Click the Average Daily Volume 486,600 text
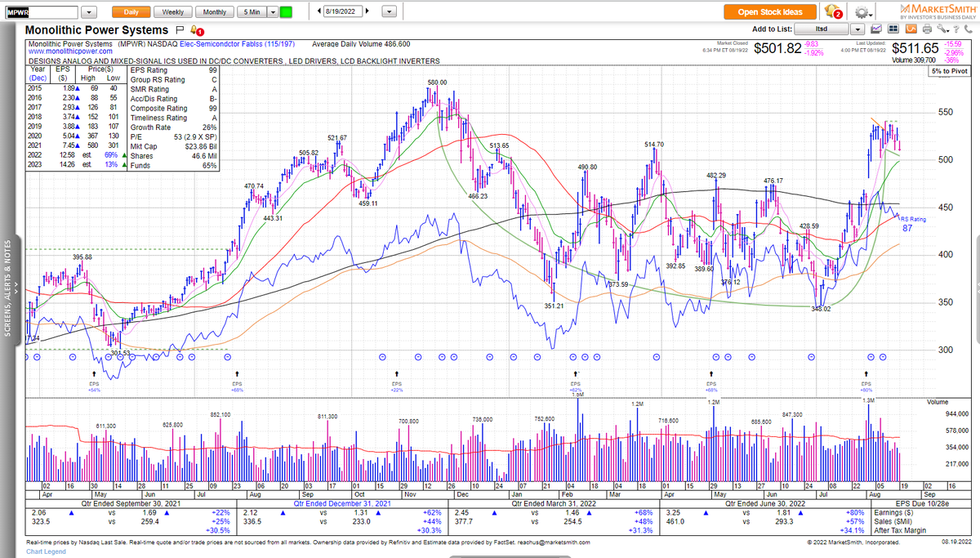Image resolution: width=980 pixels, height=558 pixels. click(x=362, y=43)
